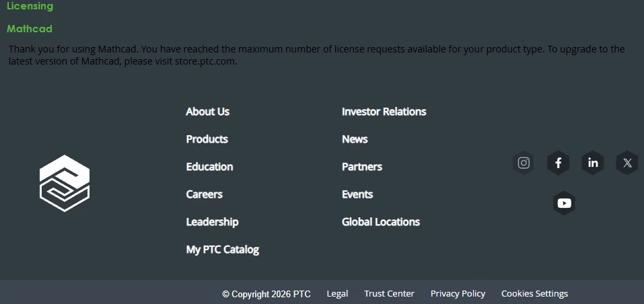Screen dimensions: 644x304
Task: Open the Legal link in footer bar
Action: pos(337,294)
